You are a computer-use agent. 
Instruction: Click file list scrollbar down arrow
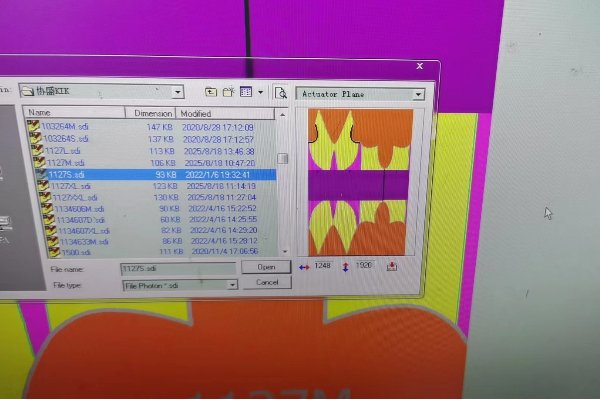point(285,251)
